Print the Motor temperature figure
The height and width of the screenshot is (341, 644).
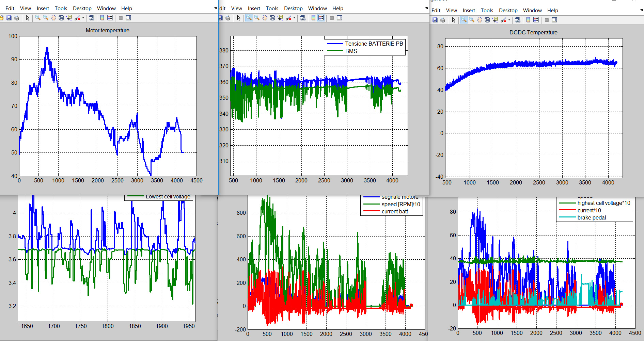point(16,18)
